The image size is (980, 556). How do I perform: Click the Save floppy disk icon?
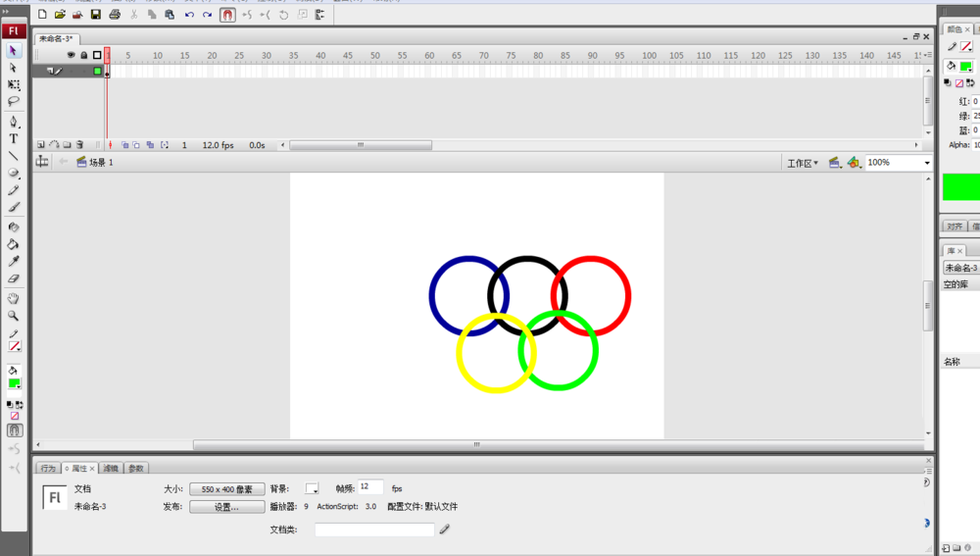(96, 14)
